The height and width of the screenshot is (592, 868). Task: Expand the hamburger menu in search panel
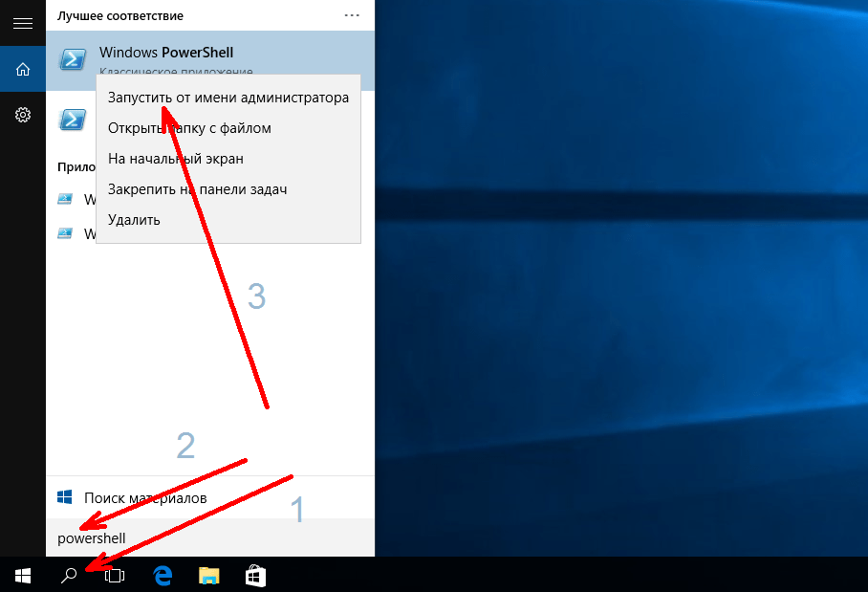22,23
